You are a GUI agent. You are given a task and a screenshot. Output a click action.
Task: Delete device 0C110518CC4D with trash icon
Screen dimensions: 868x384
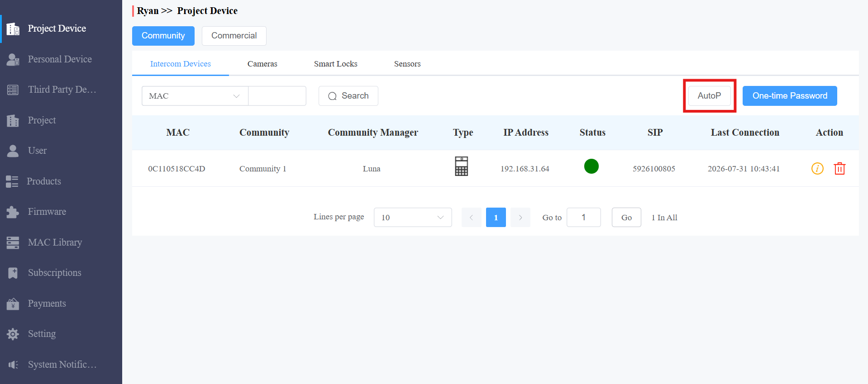[x=839, y=169]
